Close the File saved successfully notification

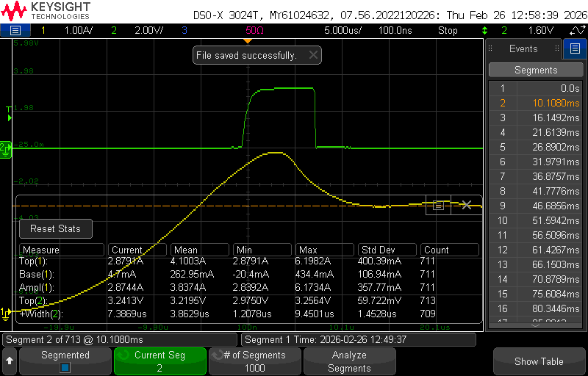tap(313, 55)
